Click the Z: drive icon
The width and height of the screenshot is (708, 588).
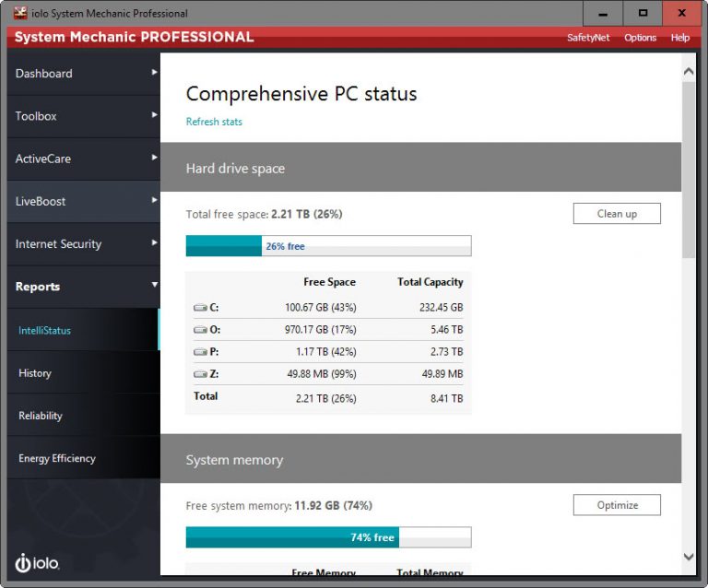pyautogui.click(x=200, y=374)
